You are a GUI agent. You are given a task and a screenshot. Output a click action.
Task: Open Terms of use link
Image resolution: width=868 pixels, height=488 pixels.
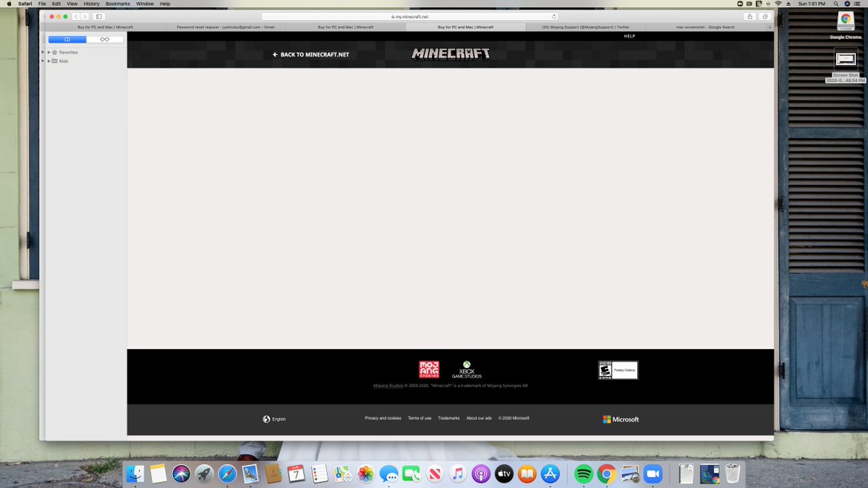pyautogui.click(x=420, y=418)
